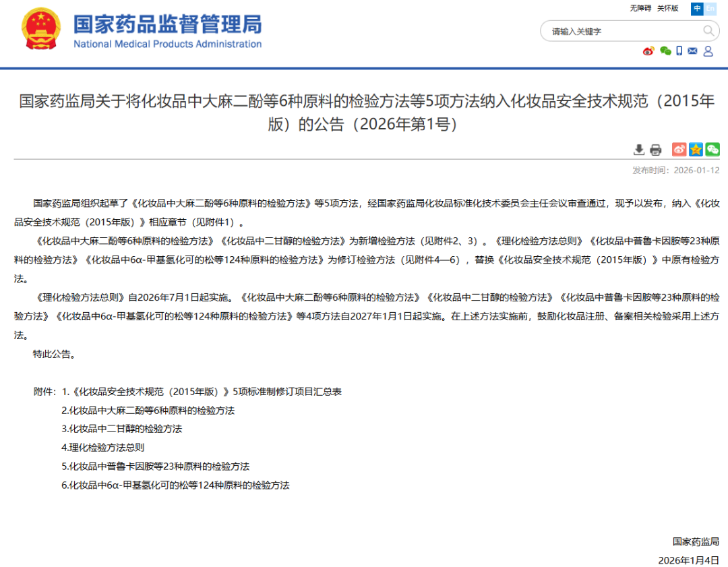
Task: Click the Sina Weibo icon in the header
Action: tap(648, 51)
